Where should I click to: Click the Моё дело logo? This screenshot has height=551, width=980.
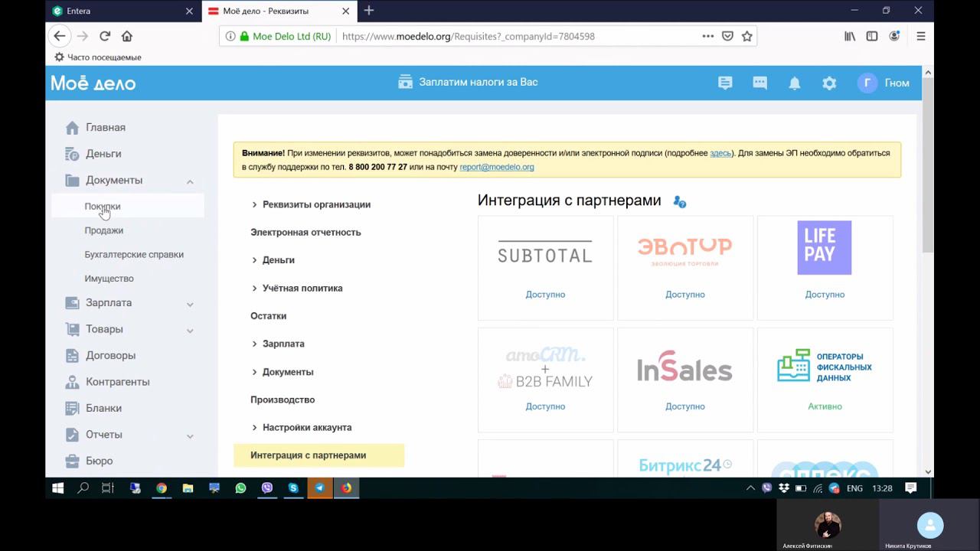tap(93, 83)
